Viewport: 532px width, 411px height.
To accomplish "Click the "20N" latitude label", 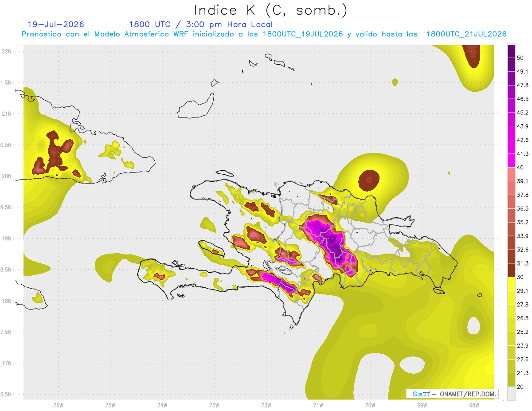I will tap(7, 176).
